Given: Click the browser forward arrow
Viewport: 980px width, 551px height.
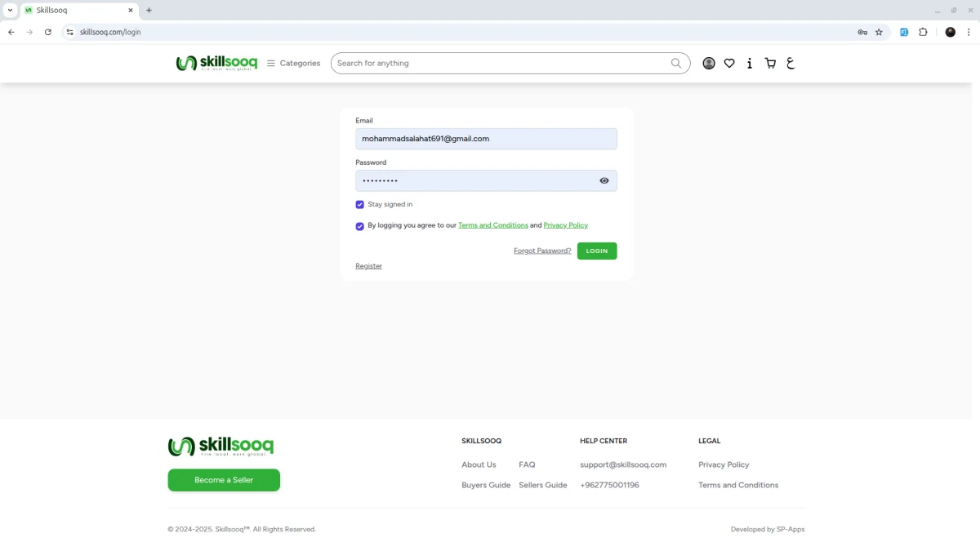Looking at the screenshot, I should [29, 32].
